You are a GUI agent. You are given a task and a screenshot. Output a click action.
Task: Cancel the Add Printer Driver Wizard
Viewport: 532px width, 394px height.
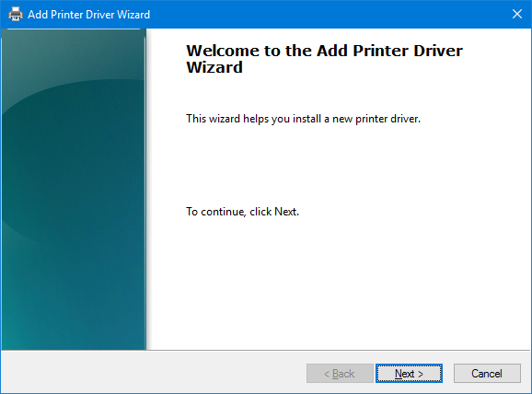487,374
